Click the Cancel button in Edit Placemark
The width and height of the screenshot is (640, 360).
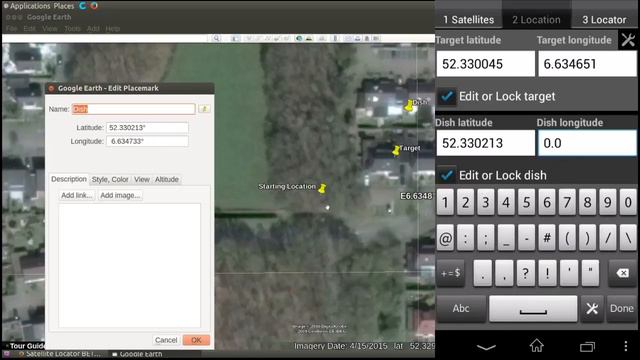click(166, 340)
